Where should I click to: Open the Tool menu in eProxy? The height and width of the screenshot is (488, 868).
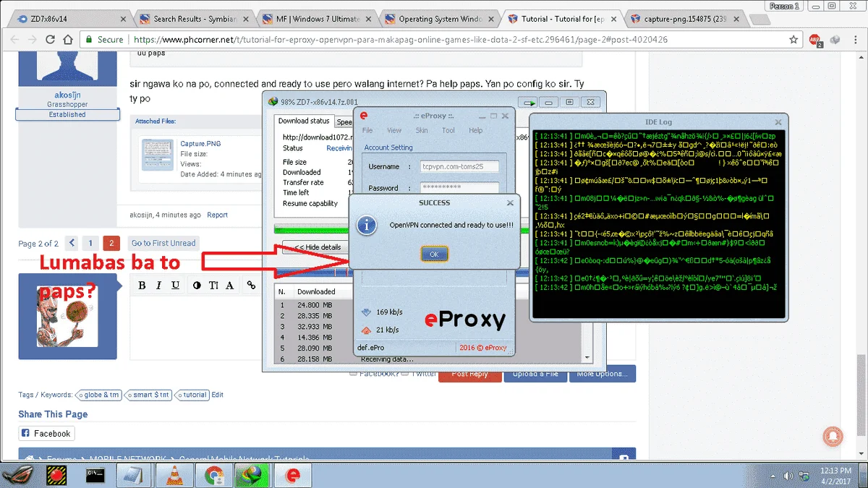448,131
